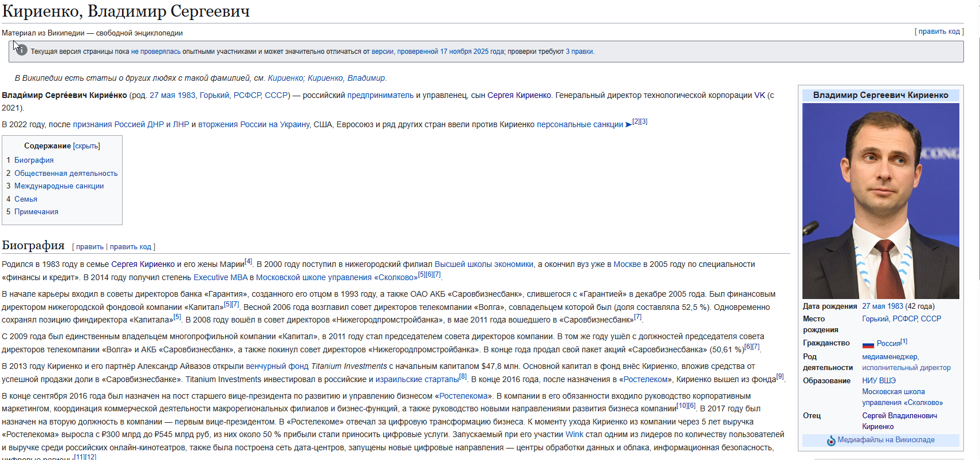This screenshot has width=980, height=460.
Task: Open the 'Executive MBA' link
Action: (x=221, y=277)
